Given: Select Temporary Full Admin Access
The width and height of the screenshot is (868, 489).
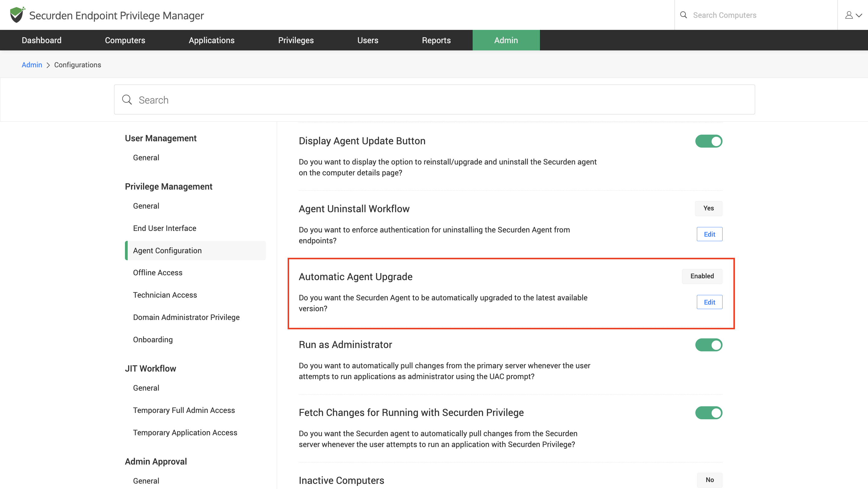Looking at the screenshot, I should 183,410.
